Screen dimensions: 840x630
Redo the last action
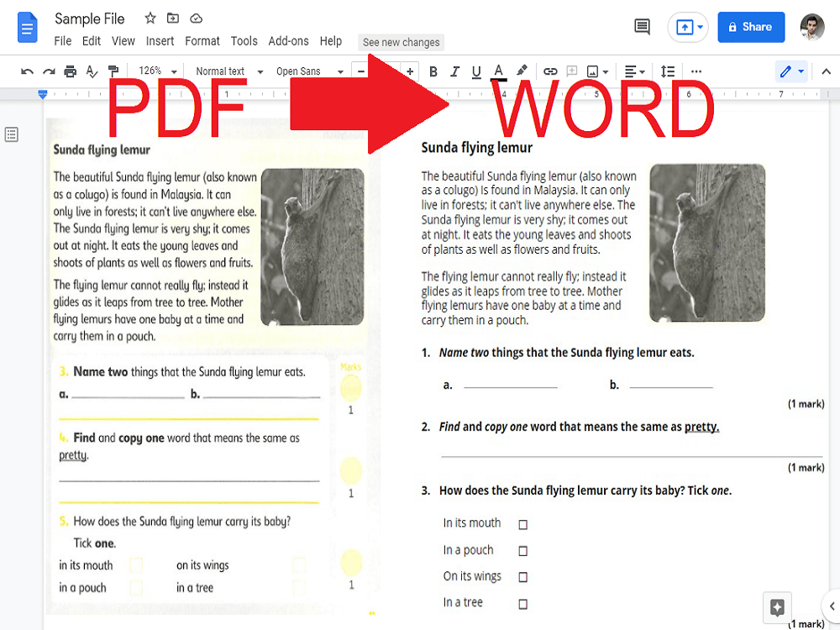(49, 71)
